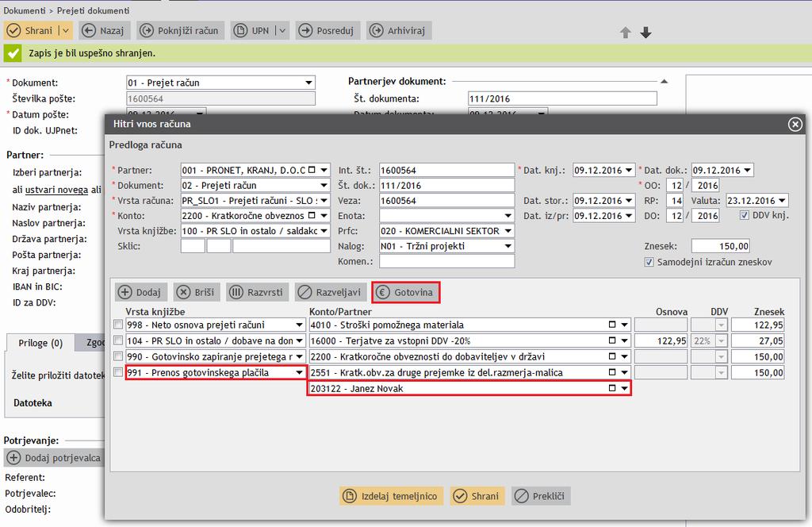Viewport: 812px width, 527px height.
Task: Open the 22% DDV rate dropdown
Action: click(721, 341)
